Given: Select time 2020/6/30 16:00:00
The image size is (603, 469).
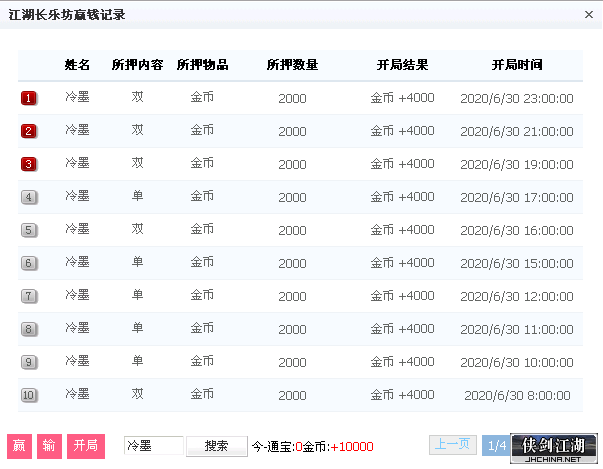Looking at the screenshot, I should 517,231.
